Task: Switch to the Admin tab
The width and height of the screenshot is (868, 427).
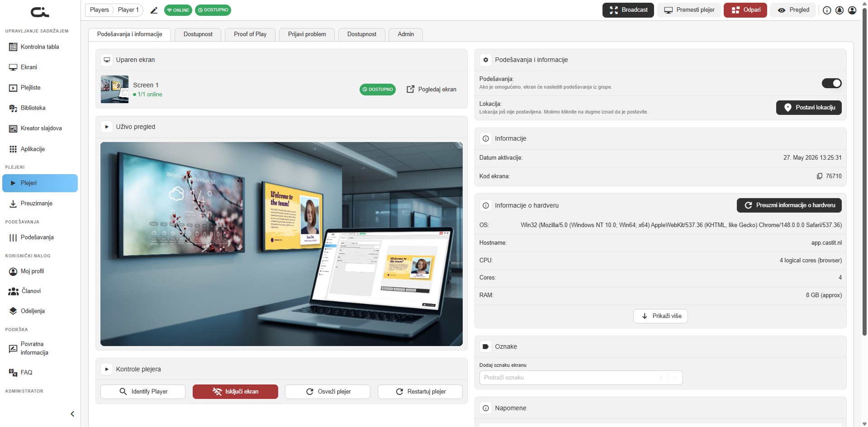Action: (406, 34)
